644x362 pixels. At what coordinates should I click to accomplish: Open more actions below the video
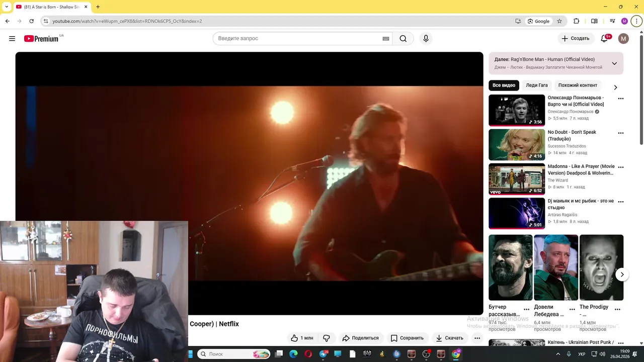coord(477,338)
